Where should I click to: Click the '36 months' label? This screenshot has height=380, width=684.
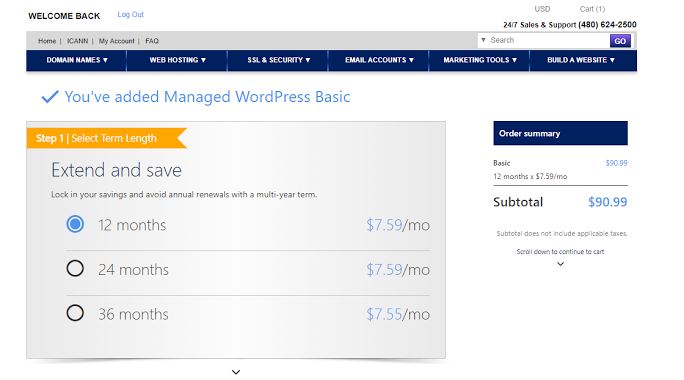[x=133, y=314]
